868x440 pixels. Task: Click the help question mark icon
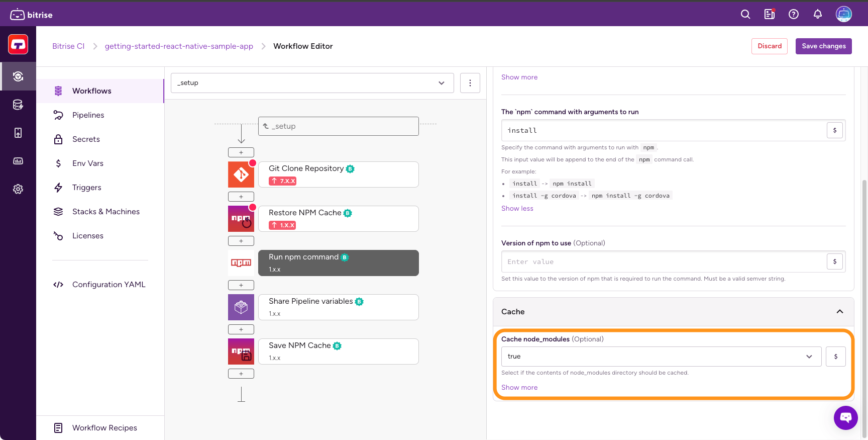click(794, 14)
